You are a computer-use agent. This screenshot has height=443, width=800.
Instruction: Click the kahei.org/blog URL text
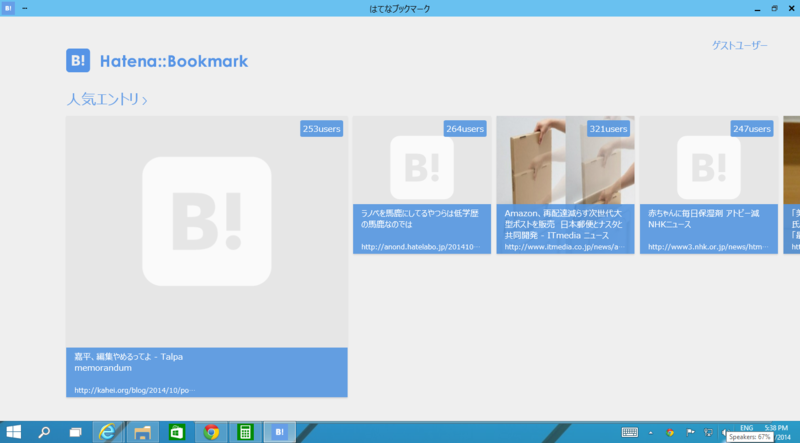[x=135, y=390]
